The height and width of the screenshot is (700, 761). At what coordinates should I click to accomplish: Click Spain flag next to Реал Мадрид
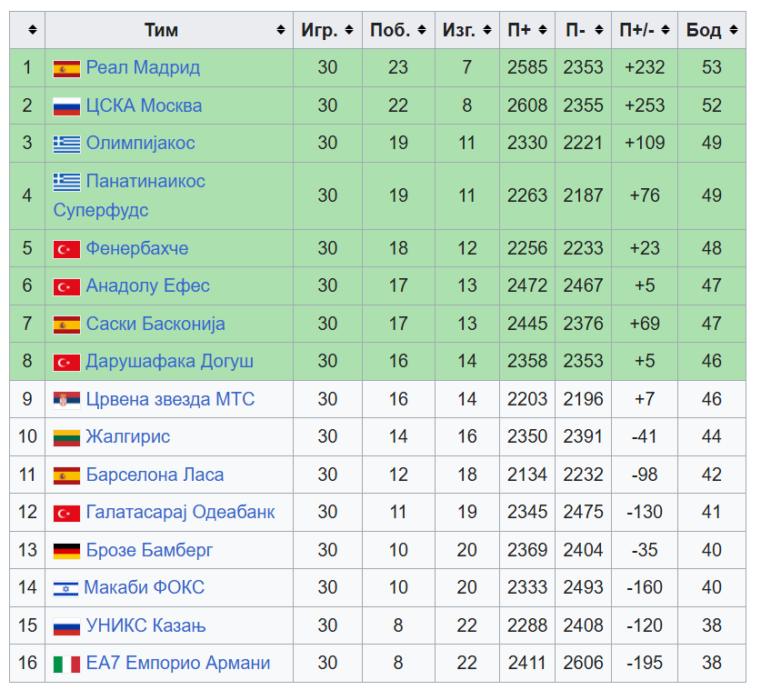pyautogui.click(x=66, y=69)
